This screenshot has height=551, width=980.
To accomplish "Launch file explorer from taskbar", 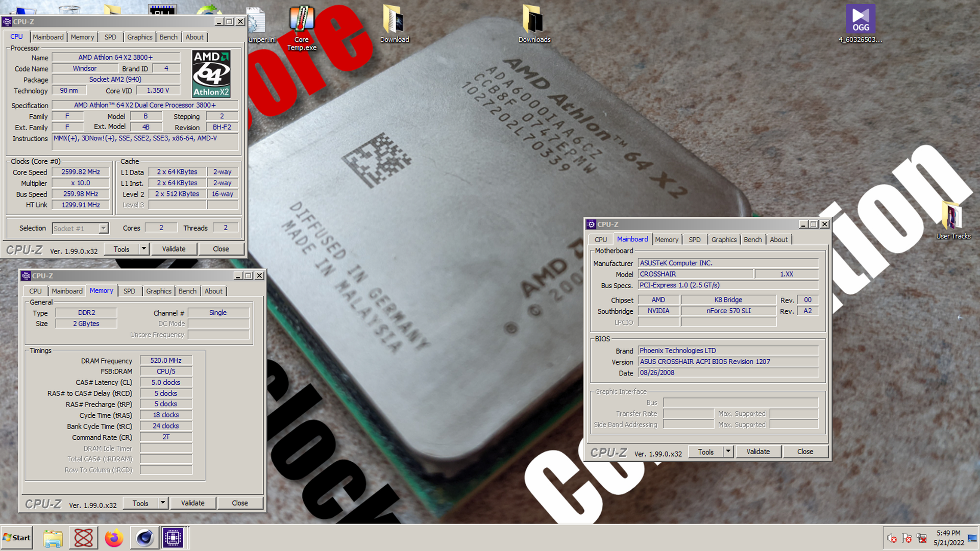I will pos(53,538).
